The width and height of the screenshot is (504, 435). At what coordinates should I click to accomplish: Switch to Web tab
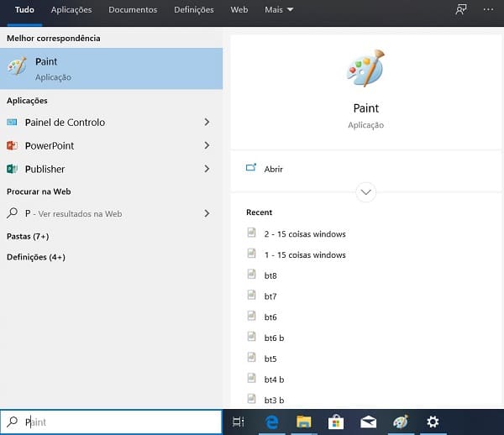(239, 9)
